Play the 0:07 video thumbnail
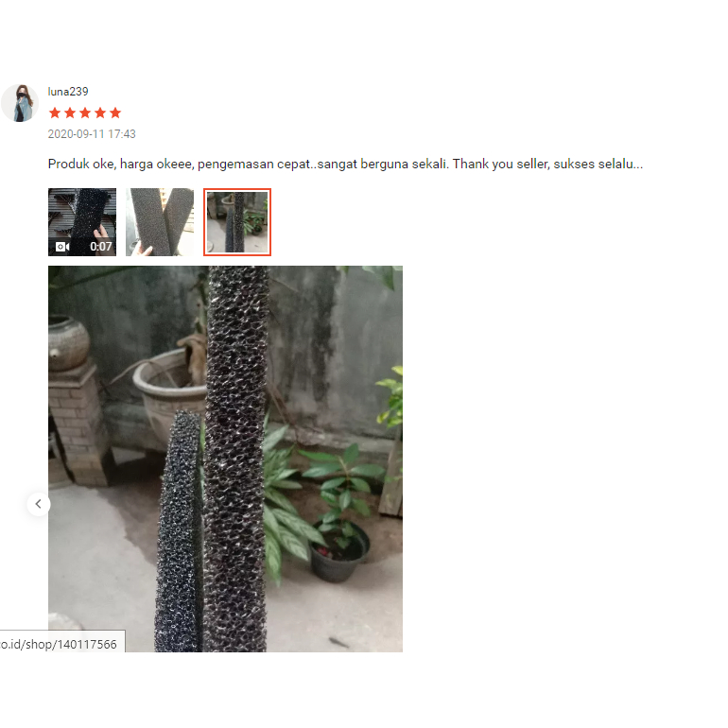728x728 pixels. pos(82,222)
